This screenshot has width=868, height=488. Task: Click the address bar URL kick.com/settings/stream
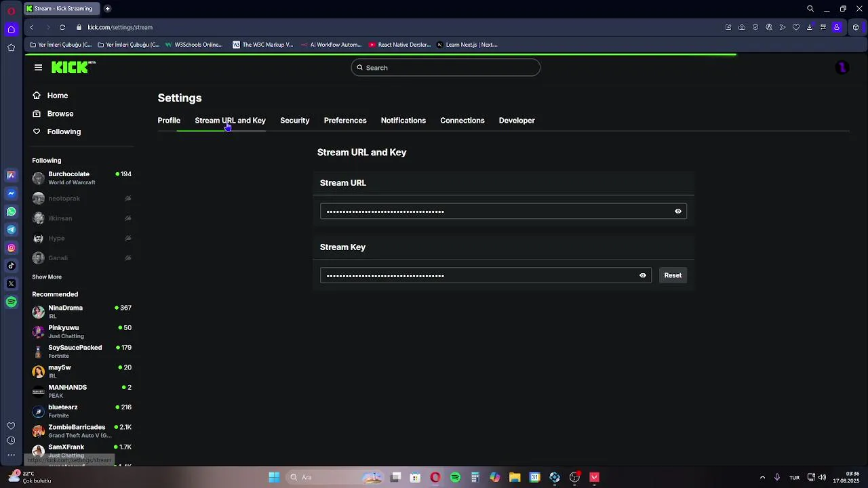(120, 27)
